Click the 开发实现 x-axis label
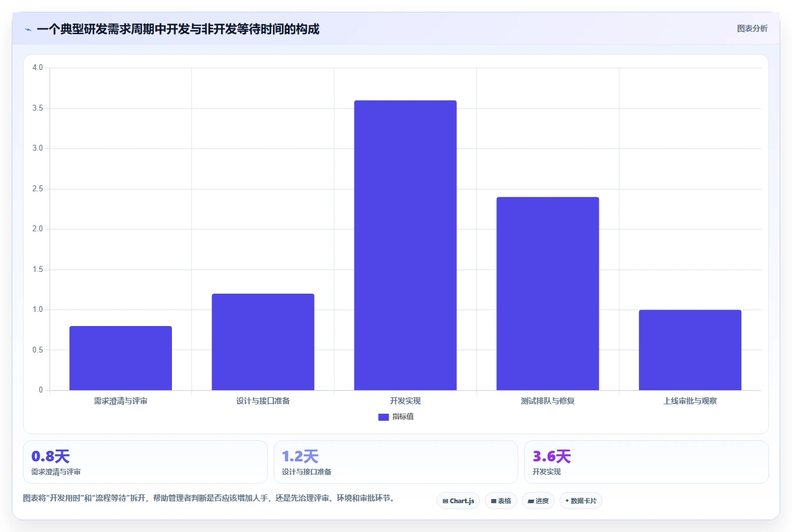The height and width of the screenshot is (532, 792). click(405, 401)
